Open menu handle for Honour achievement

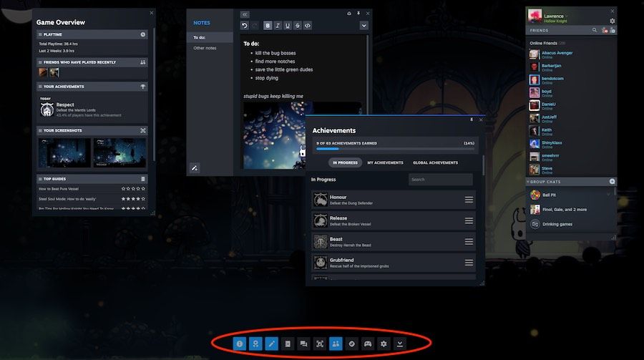[469, 200]
